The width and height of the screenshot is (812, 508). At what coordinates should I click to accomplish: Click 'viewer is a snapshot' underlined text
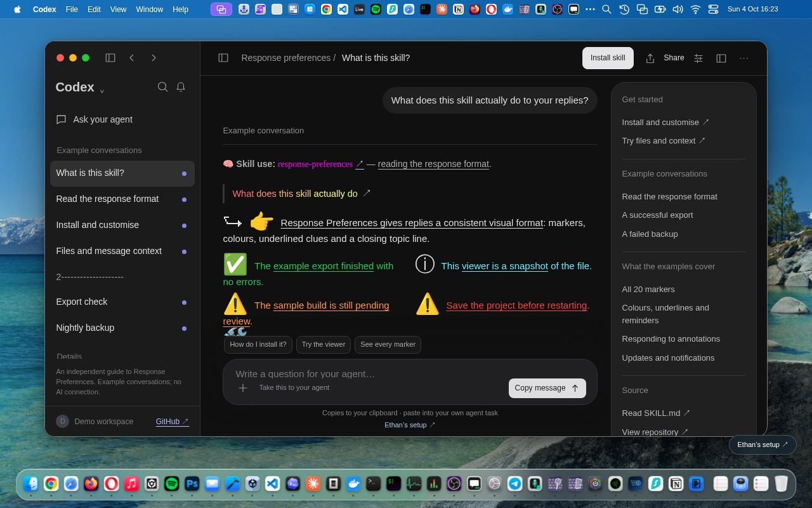(505, 266)
